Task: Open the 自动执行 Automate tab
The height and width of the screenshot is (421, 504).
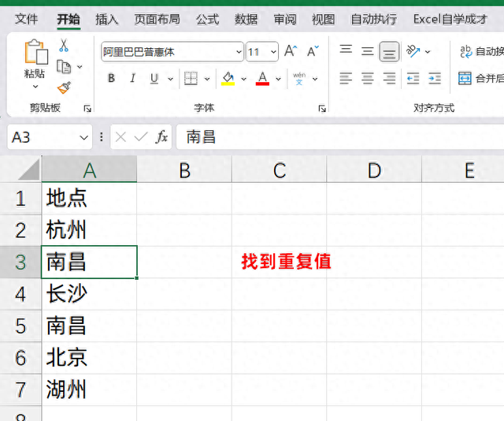Action: [374, 19]
